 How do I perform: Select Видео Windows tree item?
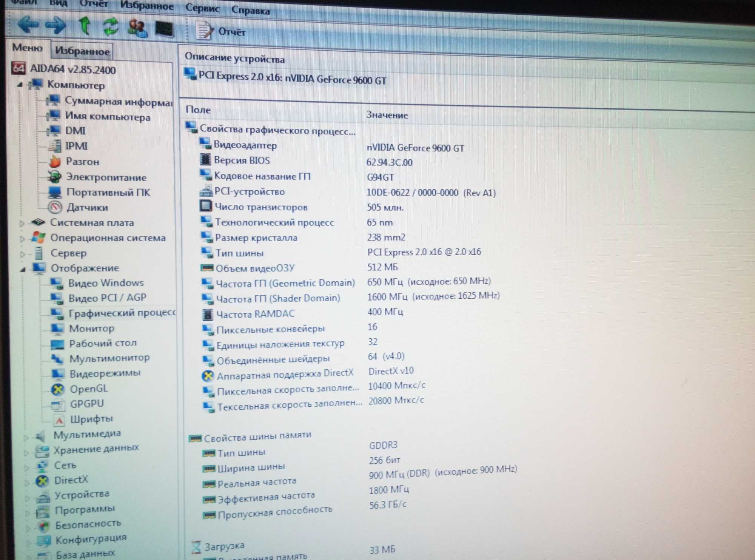106,283
